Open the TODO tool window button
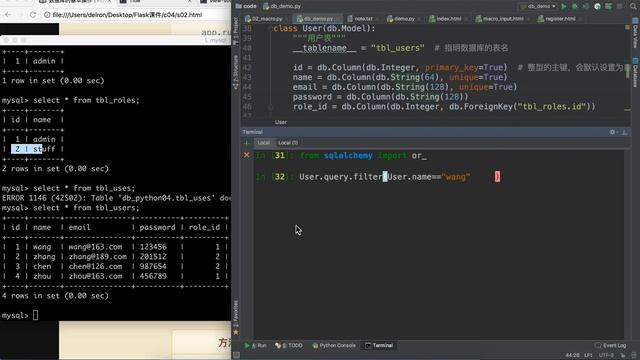Image resolution: width=640 pixels, height=360 pixels. coord(289,345)
